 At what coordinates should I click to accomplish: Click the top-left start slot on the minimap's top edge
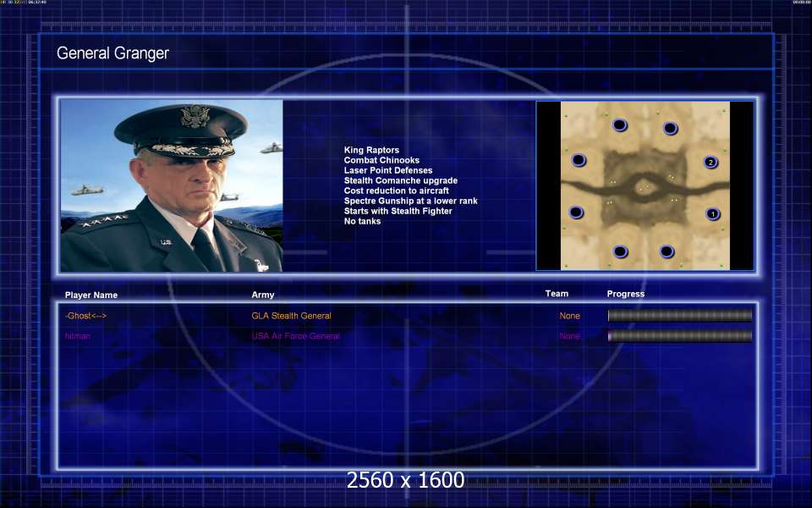619,125
